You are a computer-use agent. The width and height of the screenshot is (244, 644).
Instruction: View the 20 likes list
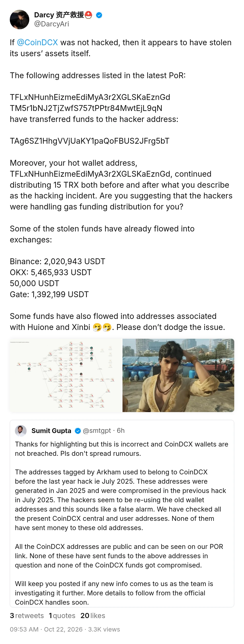pos(93,615)
